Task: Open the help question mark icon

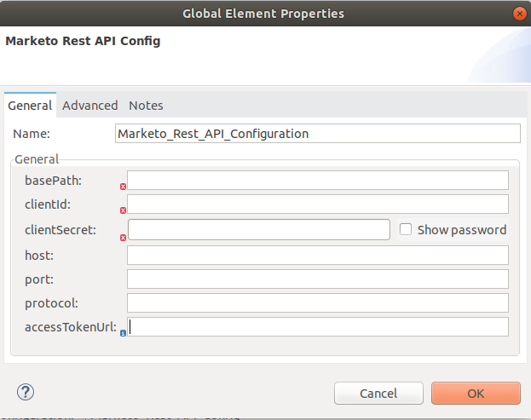Action: 26,392
